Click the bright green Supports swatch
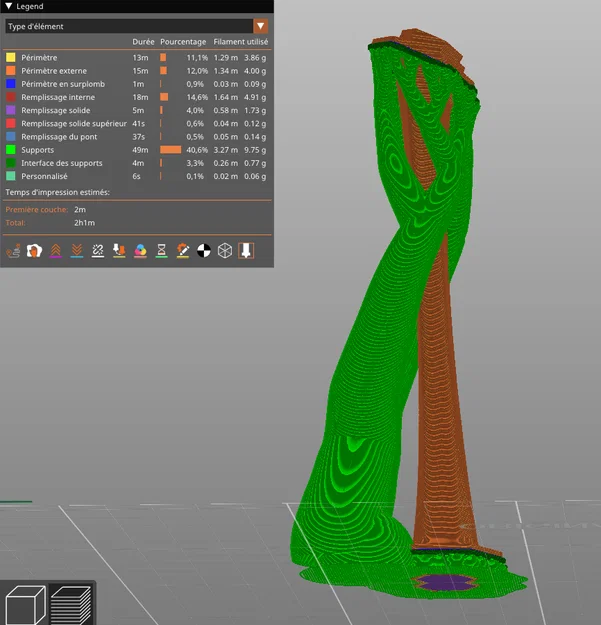This screenshot has height=625, width=601. [11, 150]
